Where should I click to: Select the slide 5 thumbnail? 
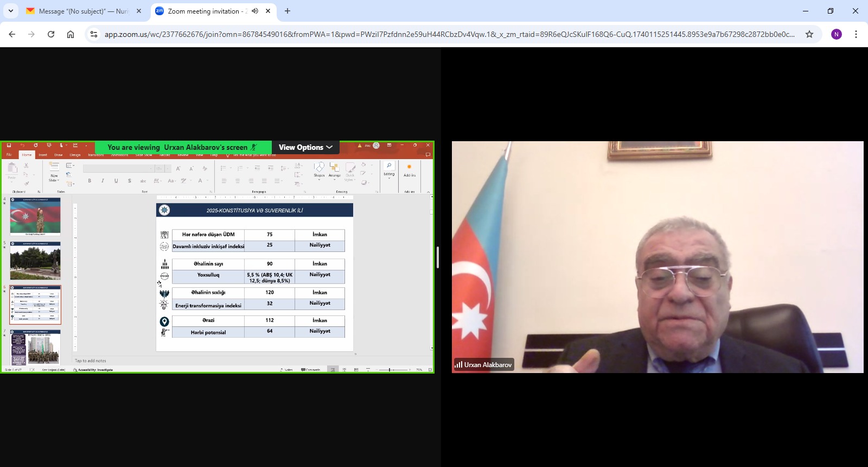35,261
